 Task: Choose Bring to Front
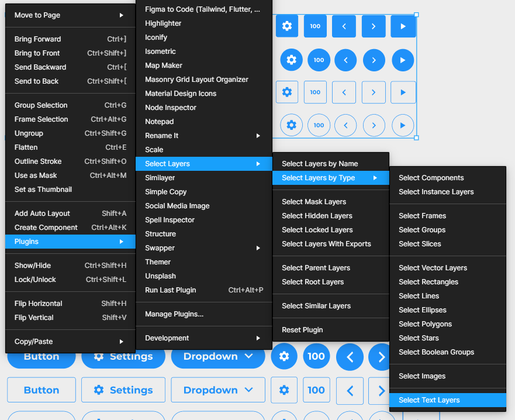[x=70, y=53]
